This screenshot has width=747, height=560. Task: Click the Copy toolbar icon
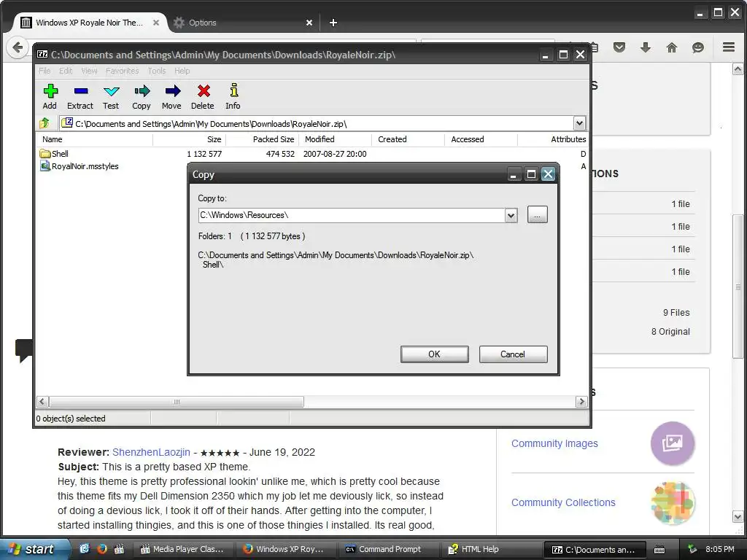pos(142,97)
